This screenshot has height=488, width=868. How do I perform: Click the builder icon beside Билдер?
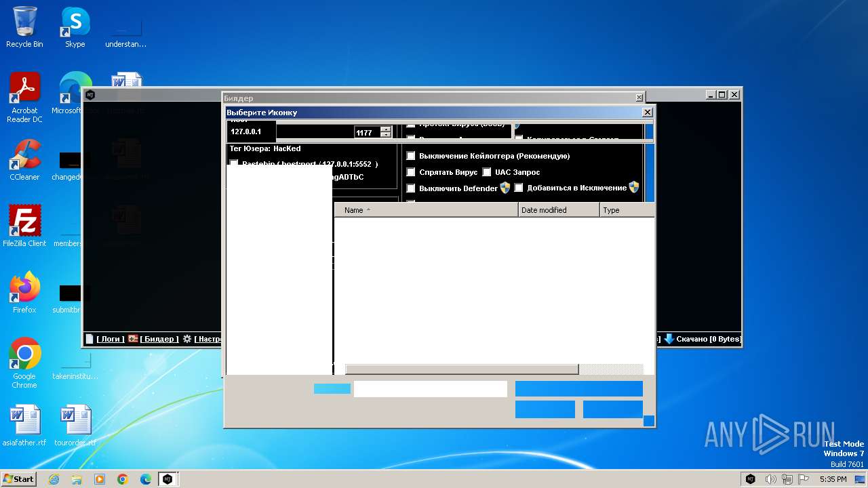pyautogui.click(x=133, y=339)
